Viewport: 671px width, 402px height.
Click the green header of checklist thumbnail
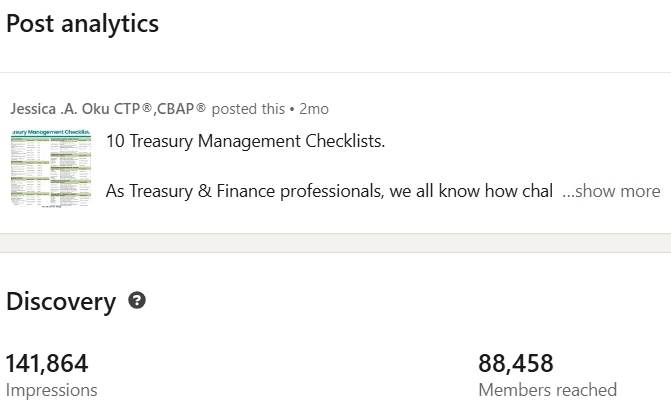click(50, 132)
